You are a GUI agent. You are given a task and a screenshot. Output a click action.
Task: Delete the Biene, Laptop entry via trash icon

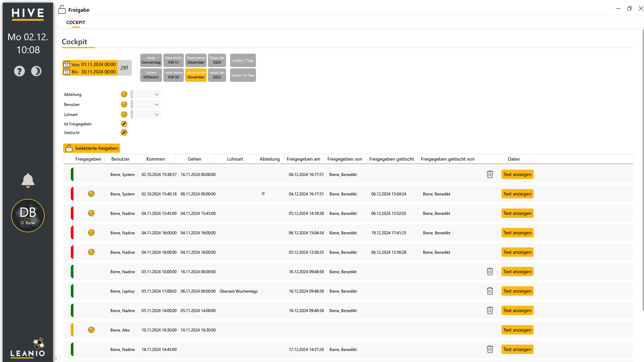coord(490,291)
